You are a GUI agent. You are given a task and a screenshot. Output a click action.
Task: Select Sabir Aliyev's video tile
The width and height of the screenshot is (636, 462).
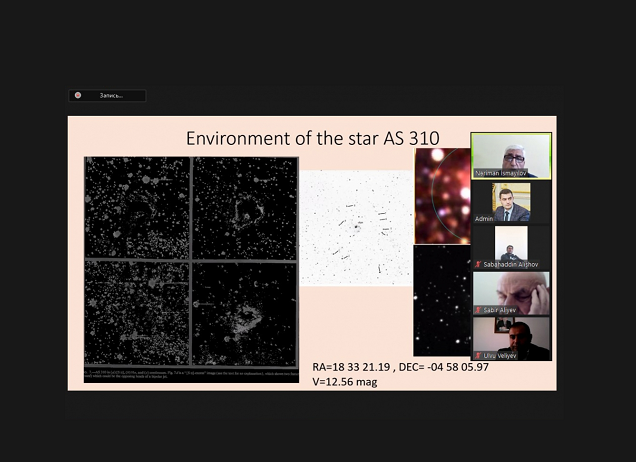(511, 291)
